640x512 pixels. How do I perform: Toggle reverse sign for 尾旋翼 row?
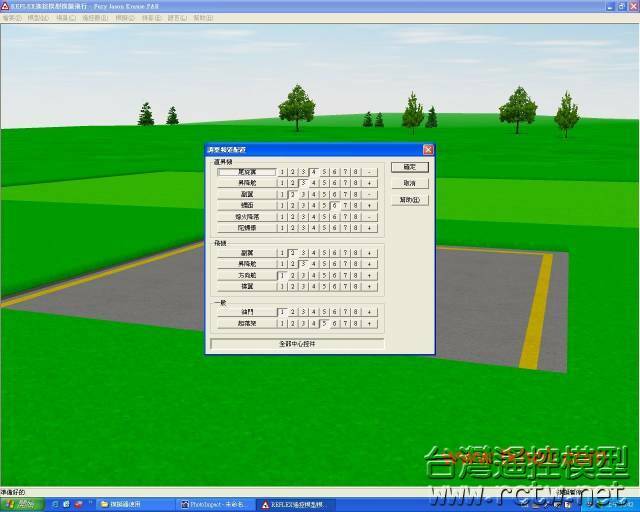(x=369, y=172)
